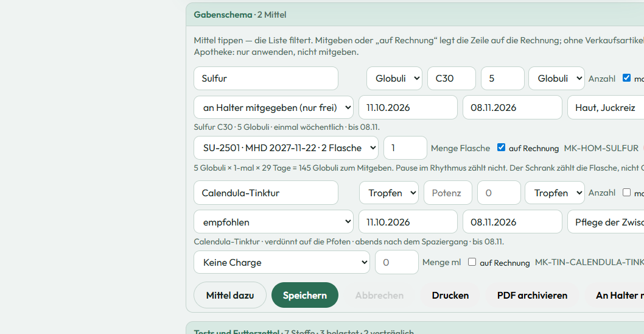644x334 pixels.
Task: Edit the Sulfur remedy name field
Action: pos(266,78)
